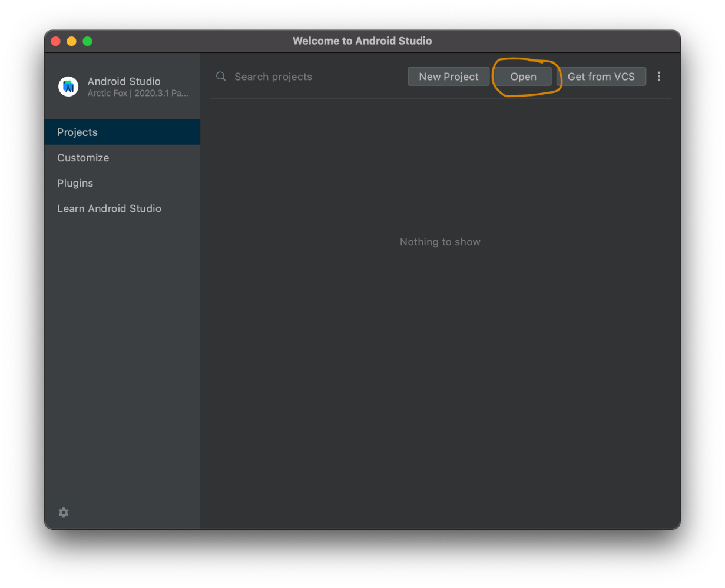This screenshot has width=725, height=588.
Task: Choose Get from VCS
Action: click(601, 77)
